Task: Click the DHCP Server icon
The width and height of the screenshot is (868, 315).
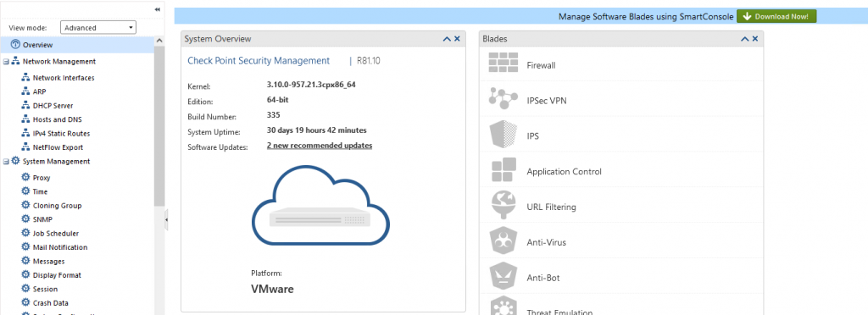Action: tap(25, 105)
